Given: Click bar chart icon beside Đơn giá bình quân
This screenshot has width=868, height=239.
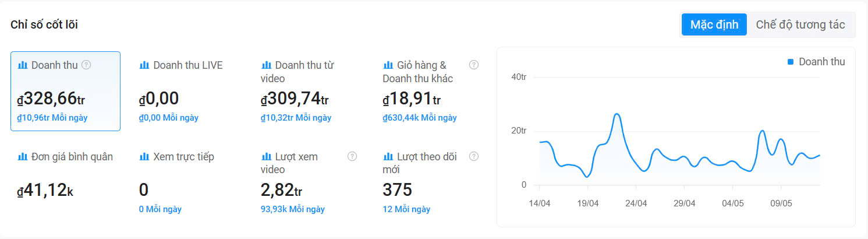Looking at the screenshot, I should [x=23, y=157].
